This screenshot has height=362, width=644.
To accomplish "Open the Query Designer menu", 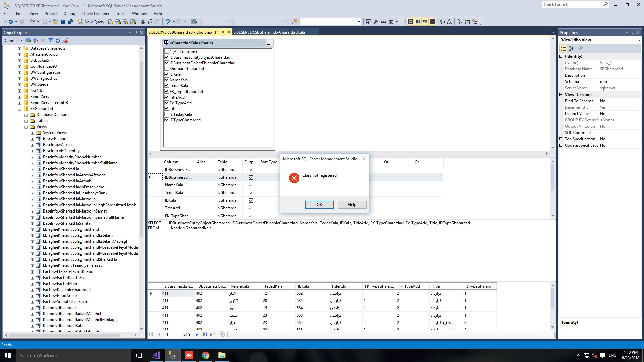I will (96, 14).
